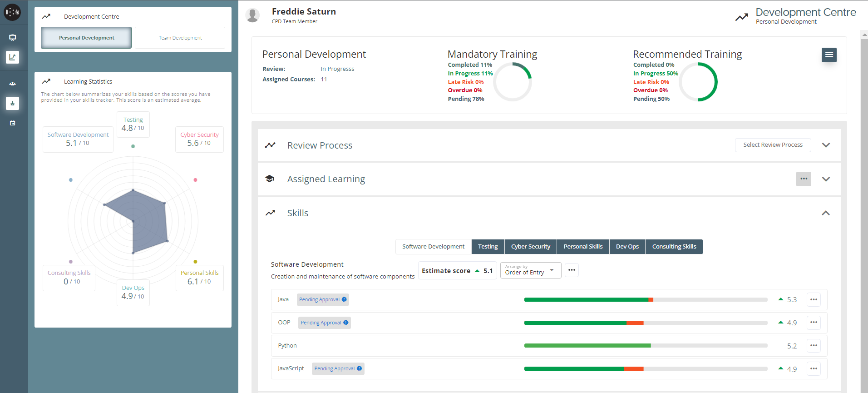Click the calendar icon in sidebar
868x393 pixels.
pos(13,123)
